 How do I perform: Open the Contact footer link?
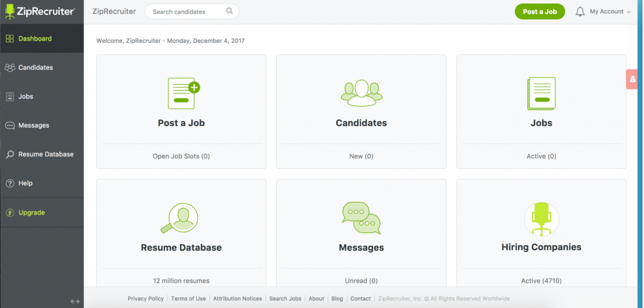tap(361, 299)
